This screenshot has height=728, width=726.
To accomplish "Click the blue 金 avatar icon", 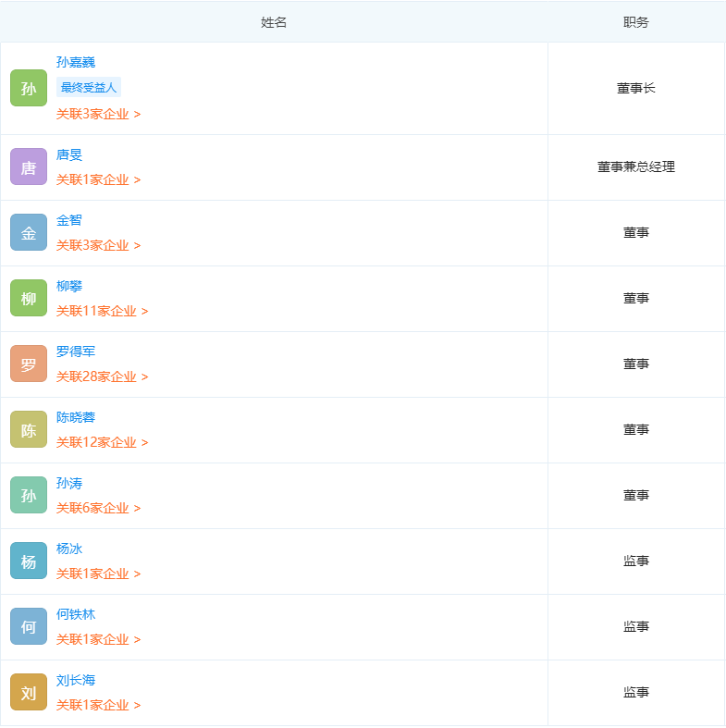I will [29, 232].
